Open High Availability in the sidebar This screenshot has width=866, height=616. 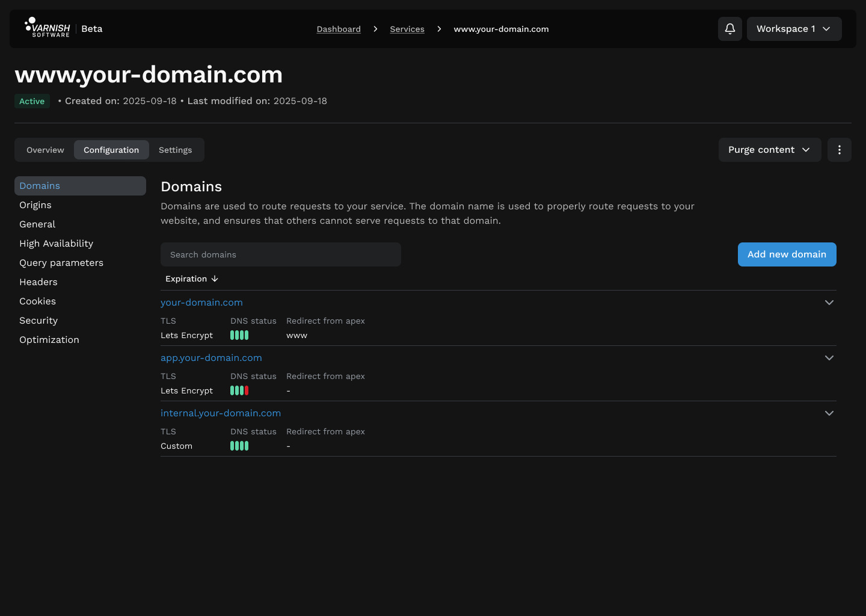56,244
